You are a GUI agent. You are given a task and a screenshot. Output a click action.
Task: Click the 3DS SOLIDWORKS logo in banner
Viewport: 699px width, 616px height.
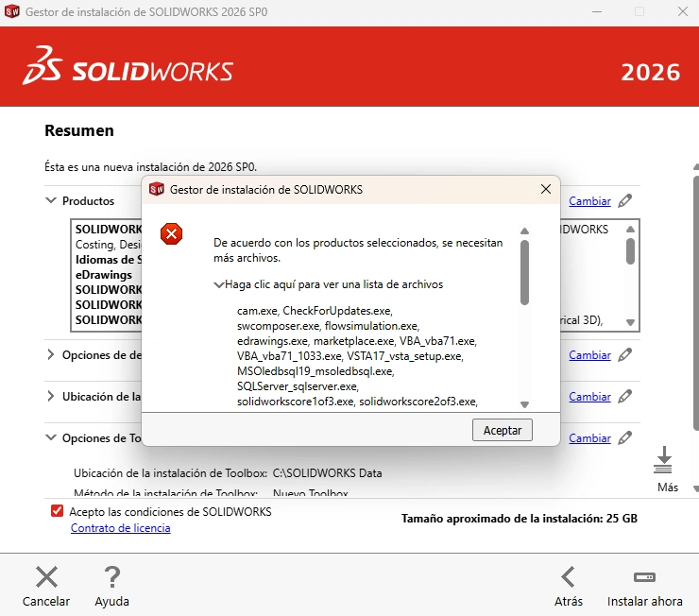pos(128,65)
